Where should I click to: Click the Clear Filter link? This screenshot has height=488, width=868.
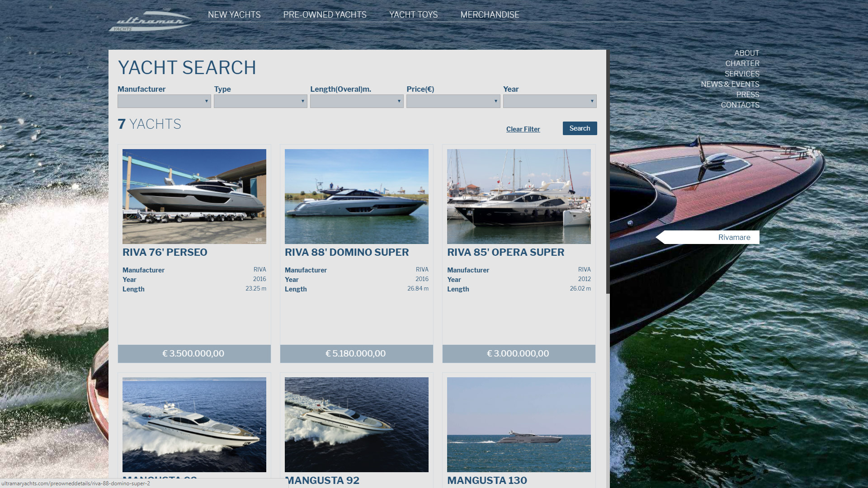click(523, 129)
